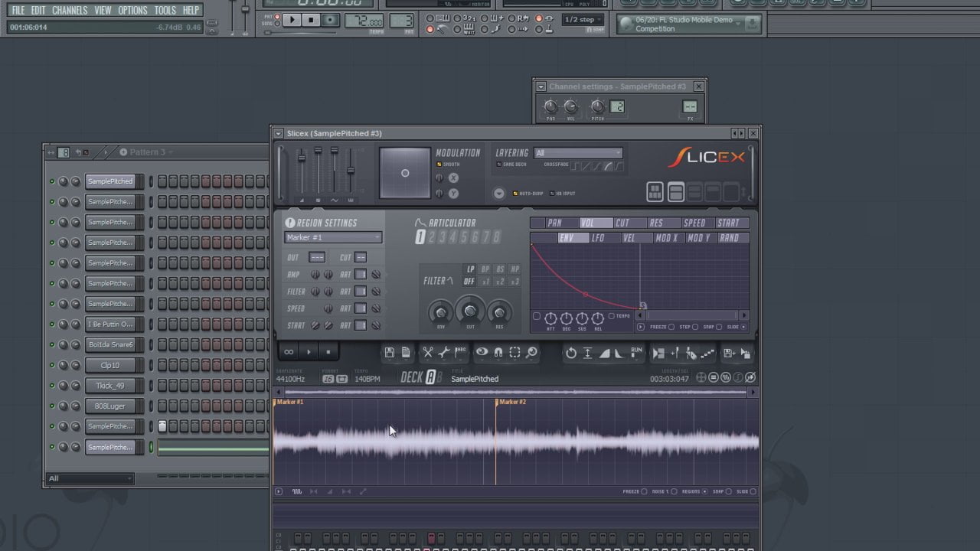Screen dimensions: 980x551
Task: Click the Slicex add marker icon
Action: coord(675,353)
